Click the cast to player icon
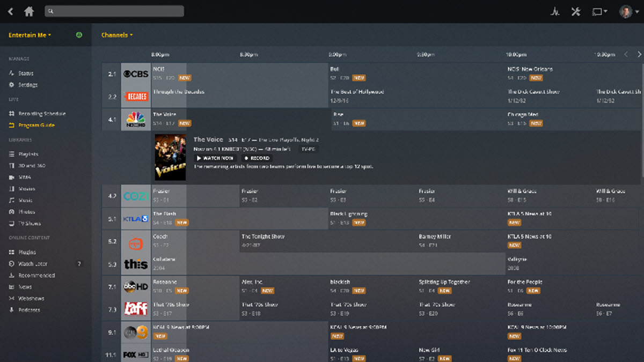Viewport: 644px width, 362px height. tap(598, 11)
